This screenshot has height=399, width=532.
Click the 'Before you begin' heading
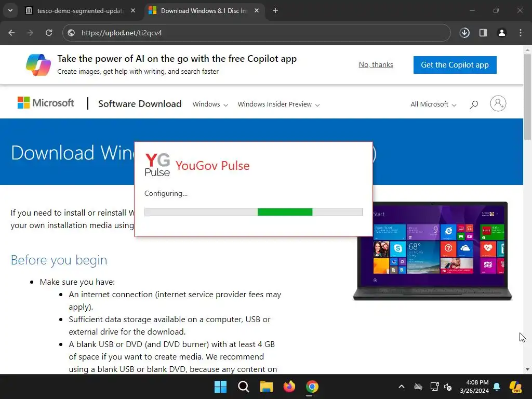pyautogui.click(x=59, y=260)
